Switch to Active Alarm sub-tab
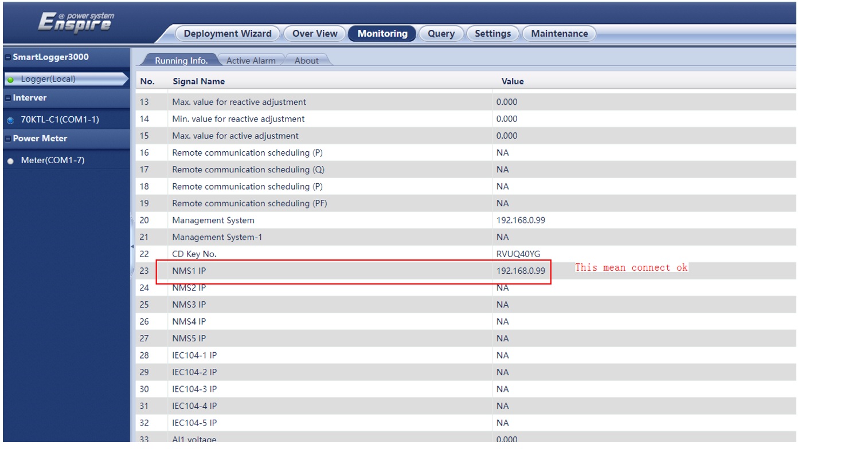868x449 pixels. (x=251, y=60)
